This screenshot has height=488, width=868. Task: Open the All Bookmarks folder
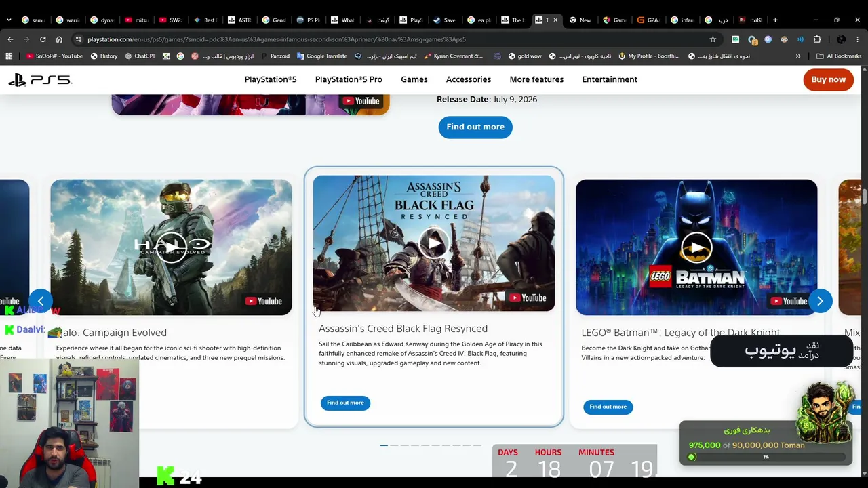839,56
